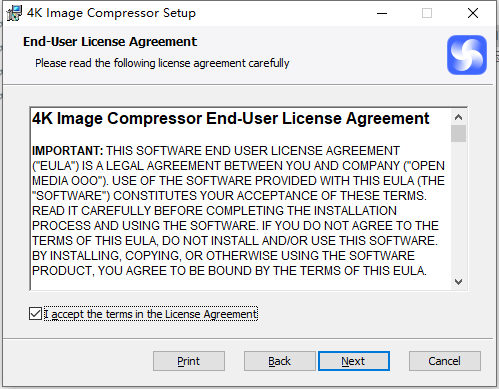The height and width of the screenshot is (389, 499).
Task: Click the 4K Image Compressor logo icon
Action: (467, 55)
